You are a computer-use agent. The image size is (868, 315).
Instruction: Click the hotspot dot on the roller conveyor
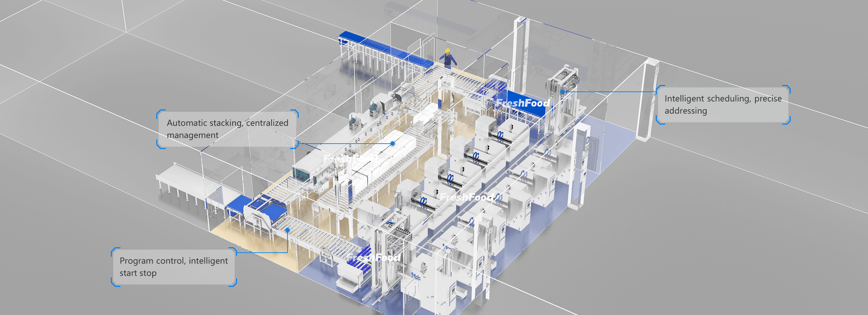tap(287, 230)
